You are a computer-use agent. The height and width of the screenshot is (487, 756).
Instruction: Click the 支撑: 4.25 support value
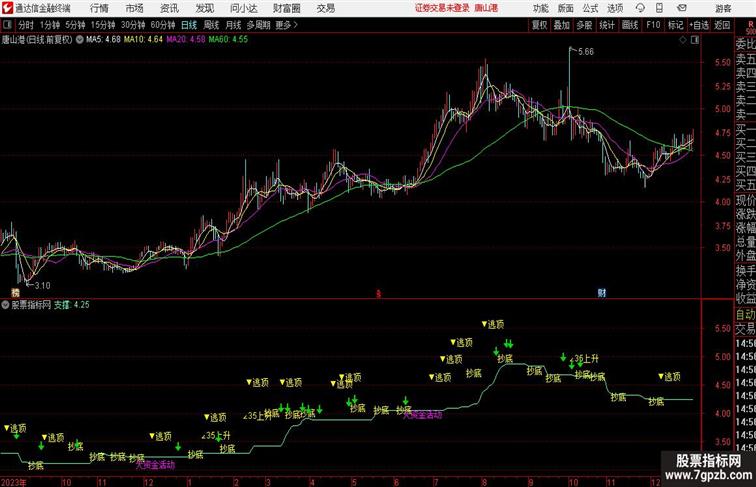[71, 305]
